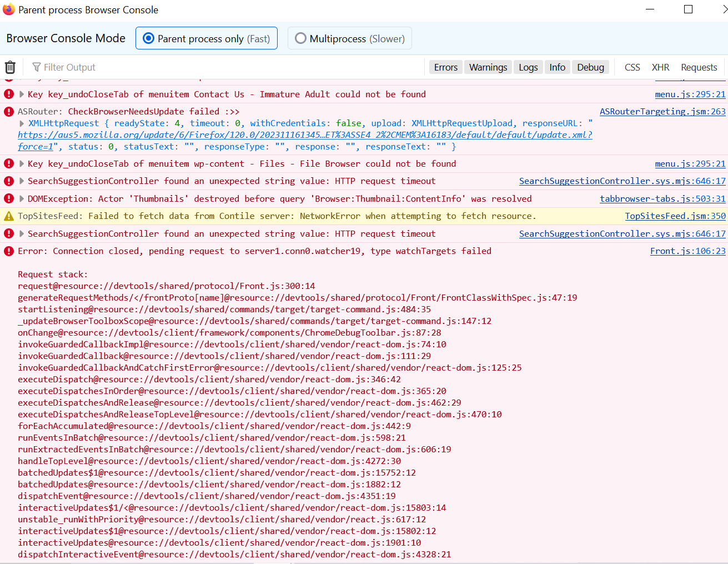Toggle the Requests filter
Screen dimensions: 728x564
coord(699,67)
